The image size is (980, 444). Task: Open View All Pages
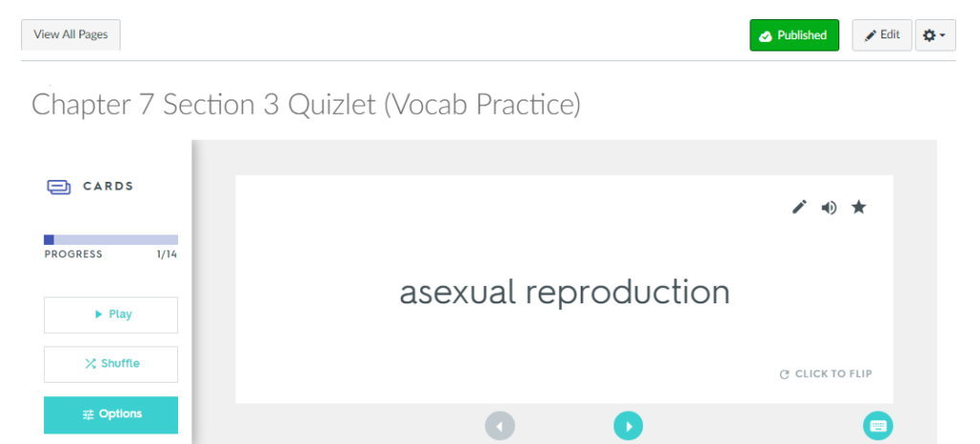point(71,35)
